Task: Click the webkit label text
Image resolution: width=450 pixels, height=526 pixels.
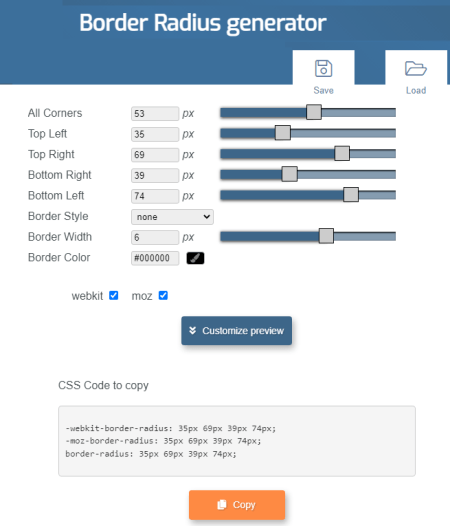Action: pos(87,296)
